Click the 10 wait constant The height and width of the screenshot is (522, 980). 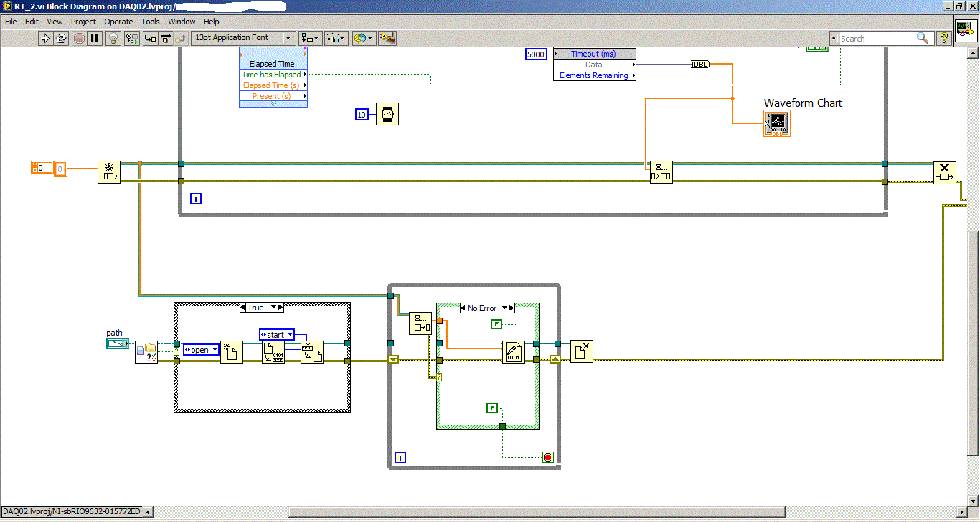362,114
